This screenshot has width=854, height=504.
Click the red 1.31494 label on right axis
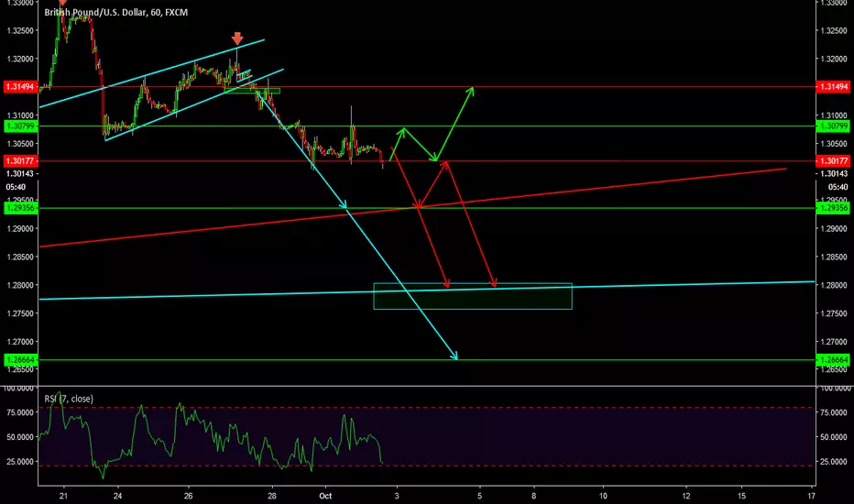pyautogui.click(x=833, y=87)
